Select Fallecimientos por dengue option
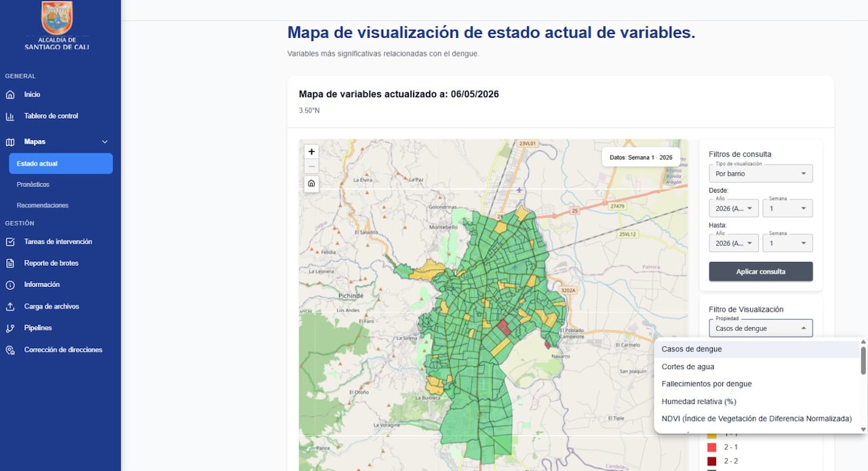Image resolution: width=868 pixels, height=471 pixels. click(757, 384)
